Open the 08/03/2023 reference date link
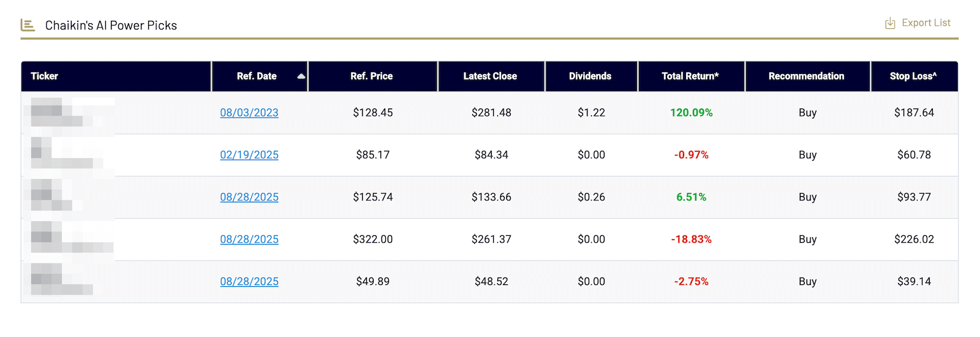The image size is (980, 337). (x=249, y=113)
